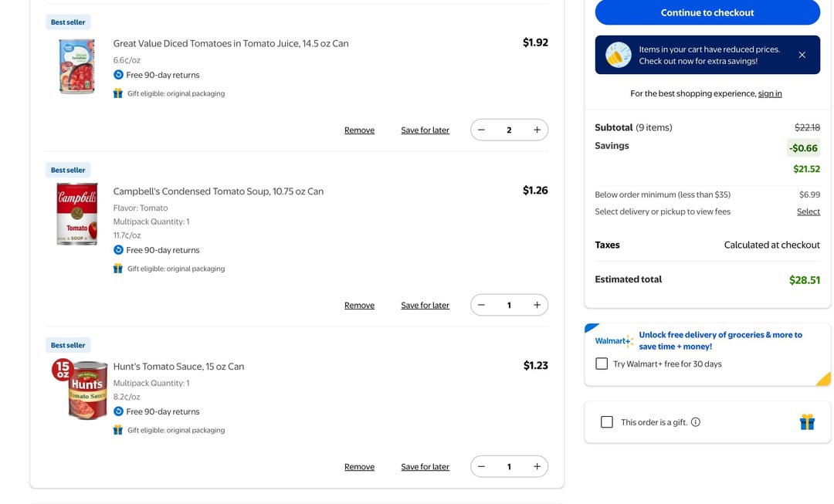
Task: Click the $1.92 Diced Tomatoes price
Action: (535, 42)
